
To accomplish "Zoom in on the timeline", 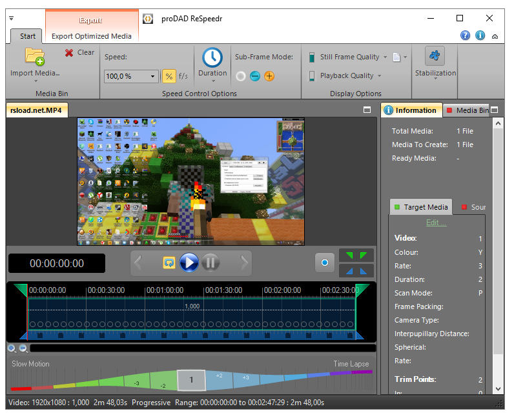I will [x=12, y=348].
